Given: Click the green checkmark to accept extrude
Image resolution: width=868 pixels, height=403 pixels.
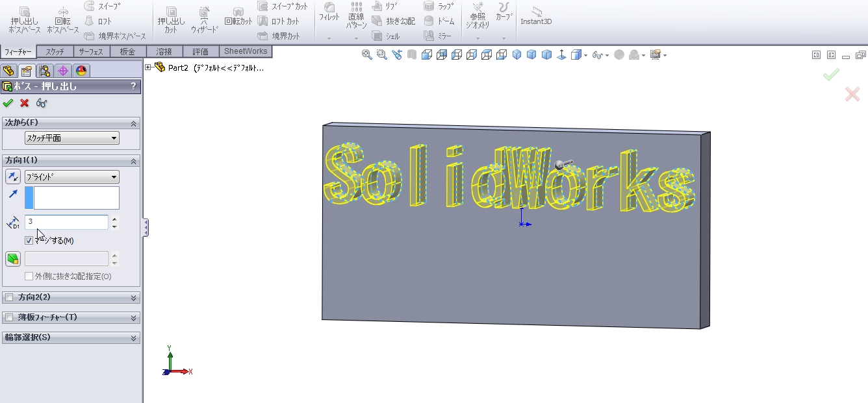Looking at the screenshot, I should 8,103.
